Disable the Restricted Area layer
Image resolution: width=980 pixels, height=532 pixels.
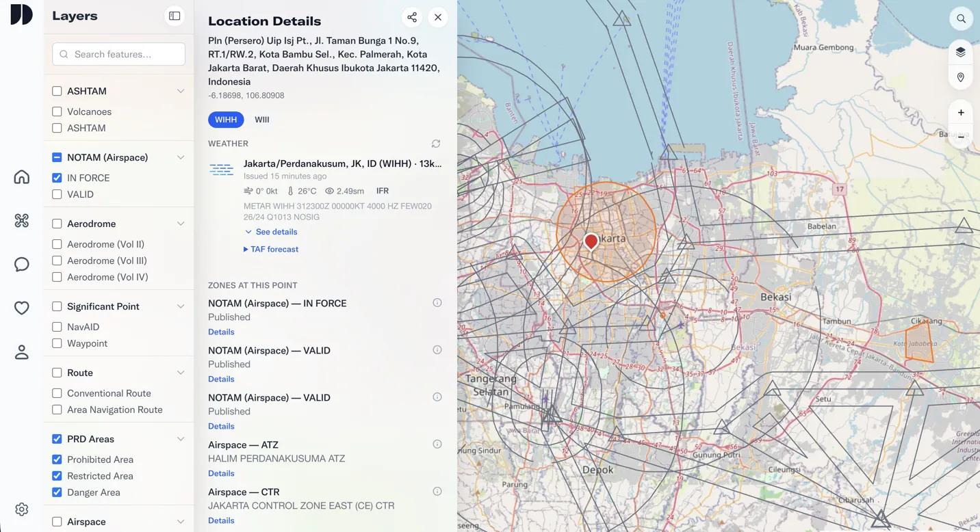(x=57, y=476)
